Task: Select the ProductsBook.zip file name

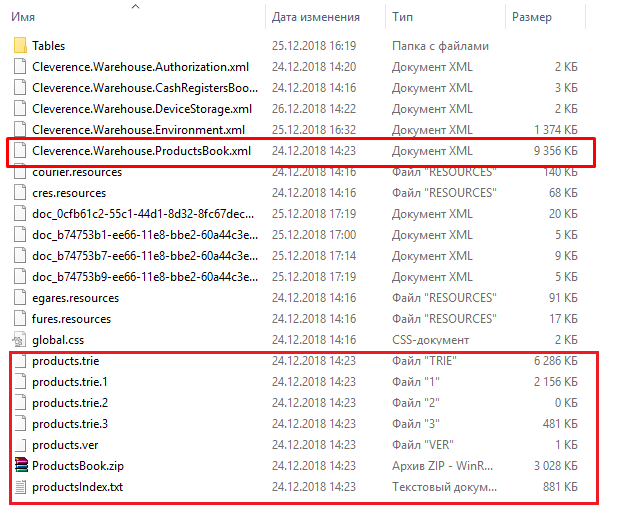Action: coord(78,466)
